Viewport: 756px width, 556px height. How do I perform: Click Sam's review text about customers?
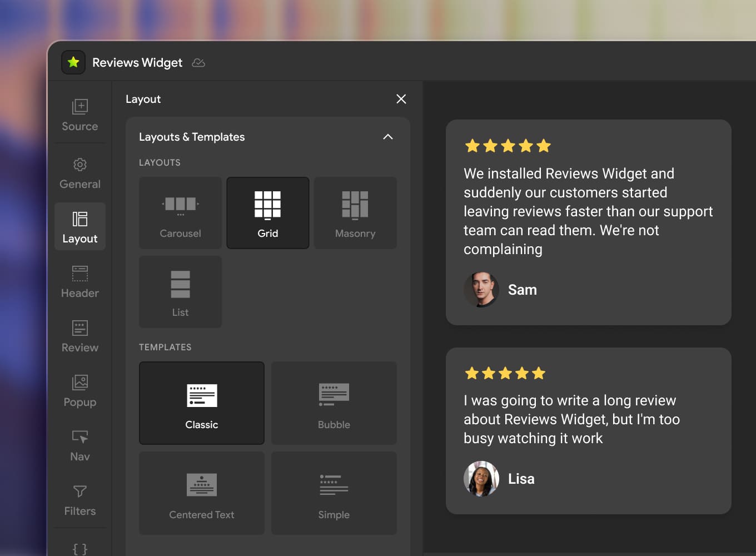click(588, 211)
